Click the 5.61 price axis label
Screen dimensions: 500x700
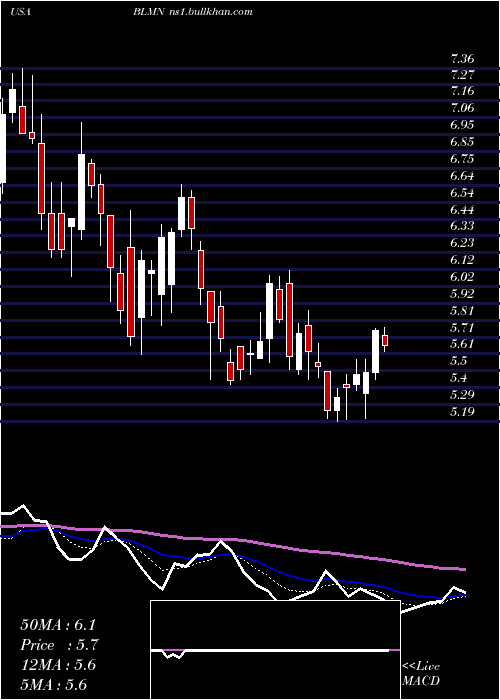(x=462, y=344)
